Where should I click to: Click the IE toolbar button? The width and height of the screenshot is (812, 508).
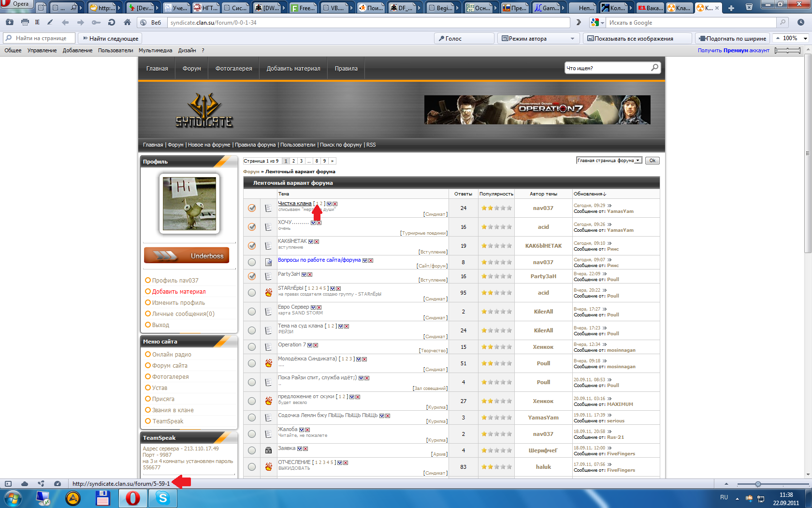(37, 22)
